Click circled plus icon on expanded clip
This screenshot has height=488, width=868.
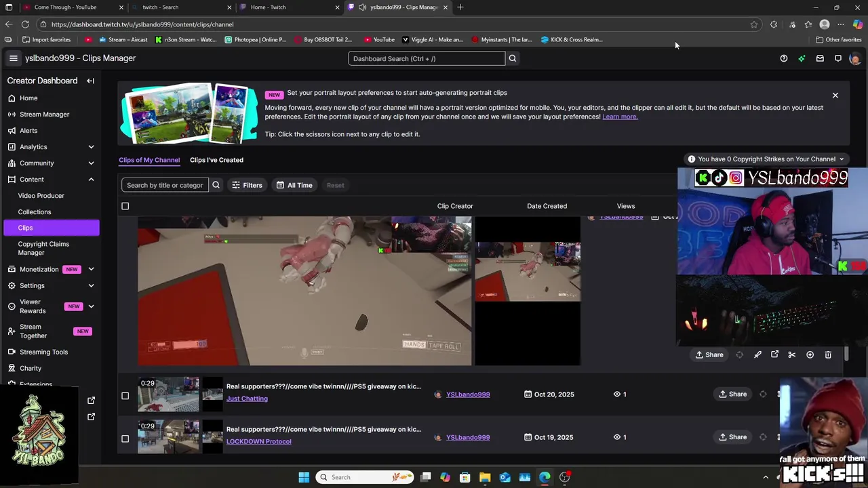point(810,354)
